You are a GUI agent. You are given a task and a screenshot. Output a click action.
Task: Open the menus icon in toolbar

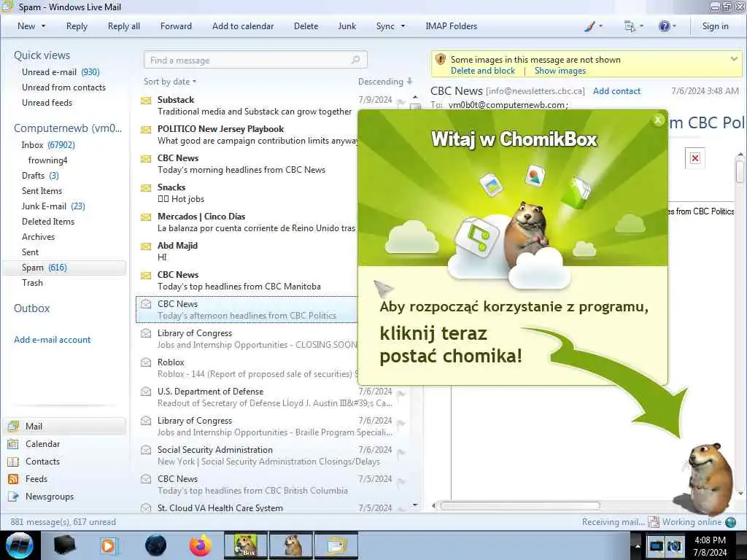[630, 27]
